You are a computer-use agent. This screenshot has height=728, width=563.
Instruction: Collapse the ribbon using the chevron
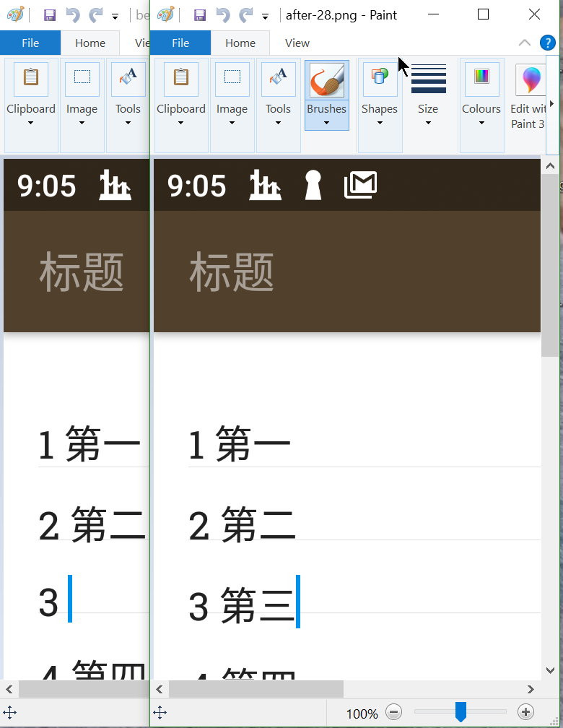525,43
